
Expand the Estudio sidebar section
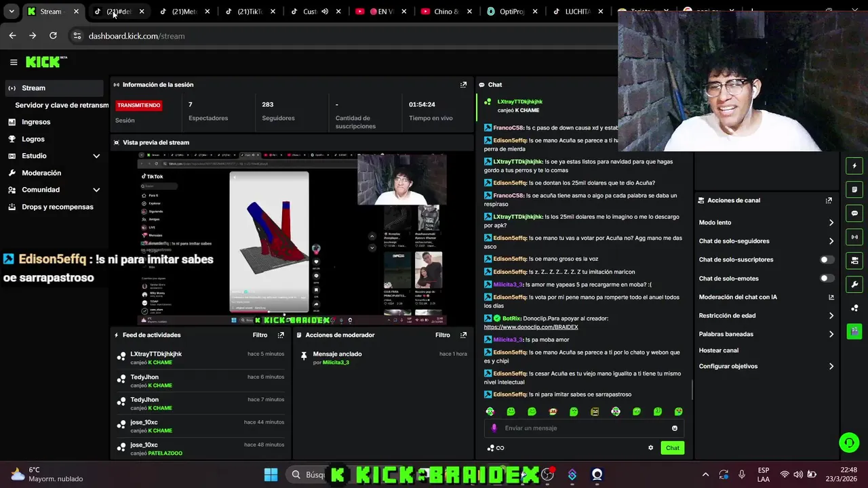click(96, 156)
